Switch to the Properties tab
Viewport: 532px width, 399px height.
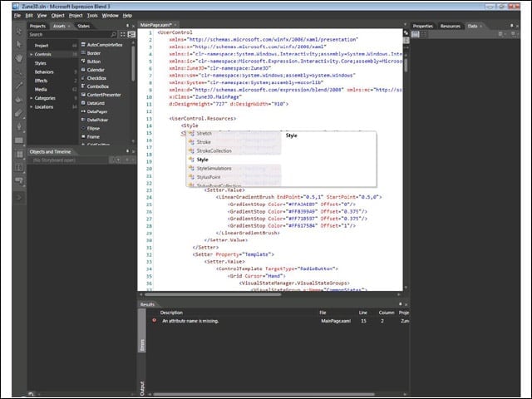coord(423,26)
